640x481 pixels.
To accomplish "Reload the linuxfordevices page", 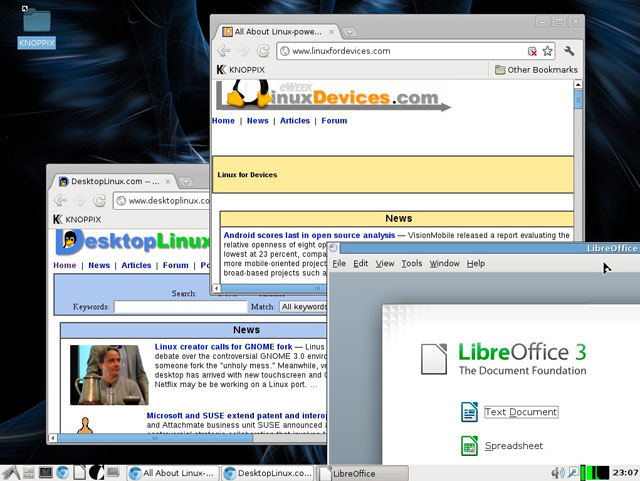I will [x=263, y=51].
